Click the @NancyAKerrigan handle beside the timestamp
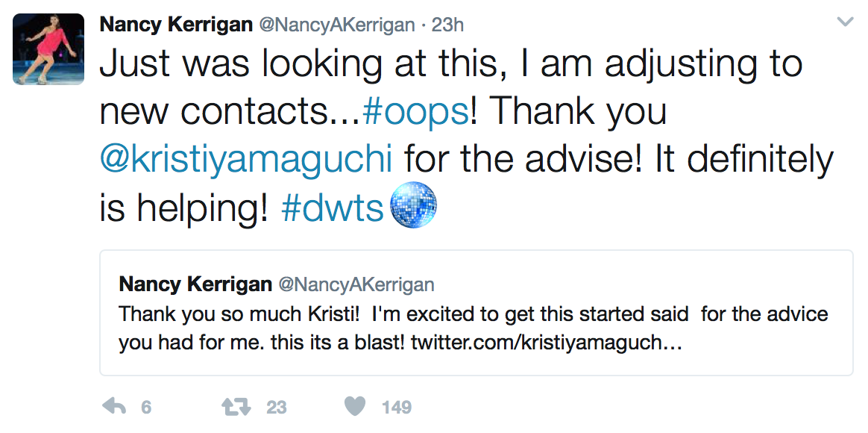 (x=336, y=24)
